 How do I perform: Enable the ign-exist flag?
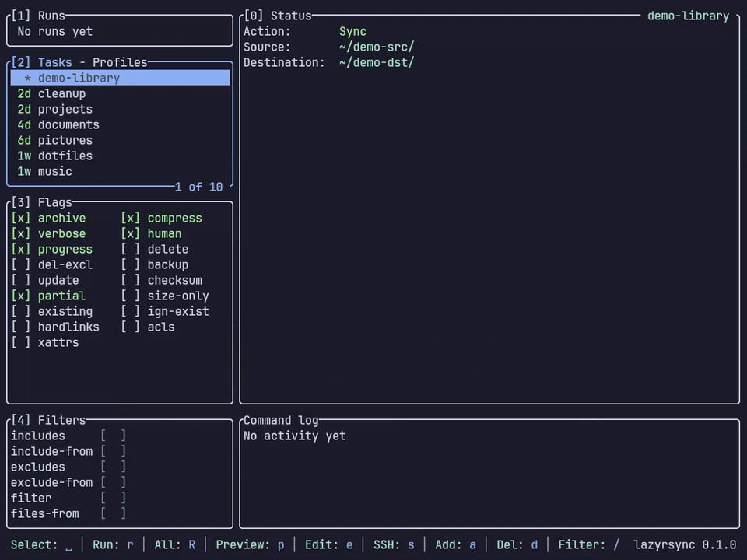click(131, 311)
